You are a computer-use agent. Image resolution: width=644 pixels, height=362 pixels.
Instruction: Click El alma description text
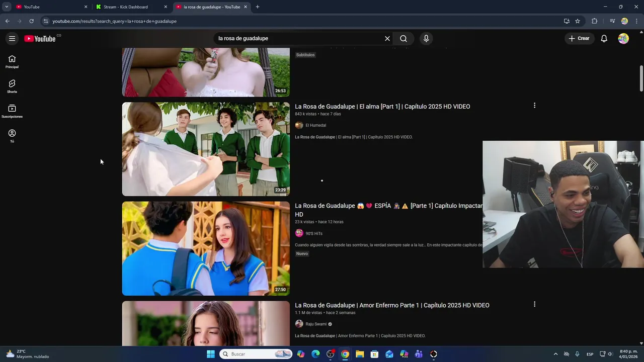pos(354,137)
